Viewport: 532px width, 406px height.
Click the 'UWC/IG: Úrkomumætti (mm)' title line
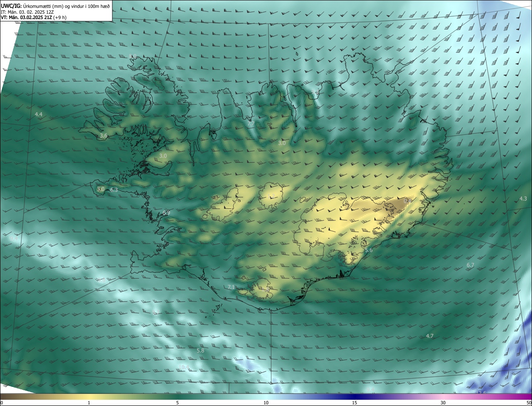(x=55, y=6)
